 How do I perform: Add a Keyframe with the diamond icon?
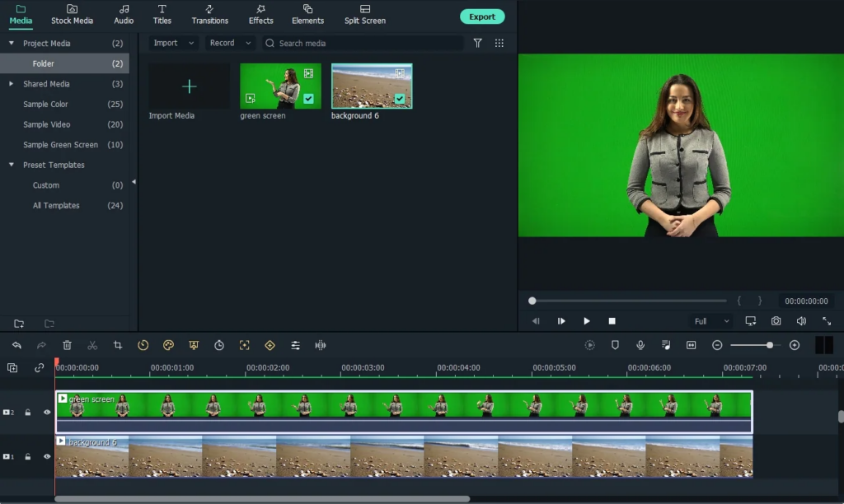click(x=270, y=345)
